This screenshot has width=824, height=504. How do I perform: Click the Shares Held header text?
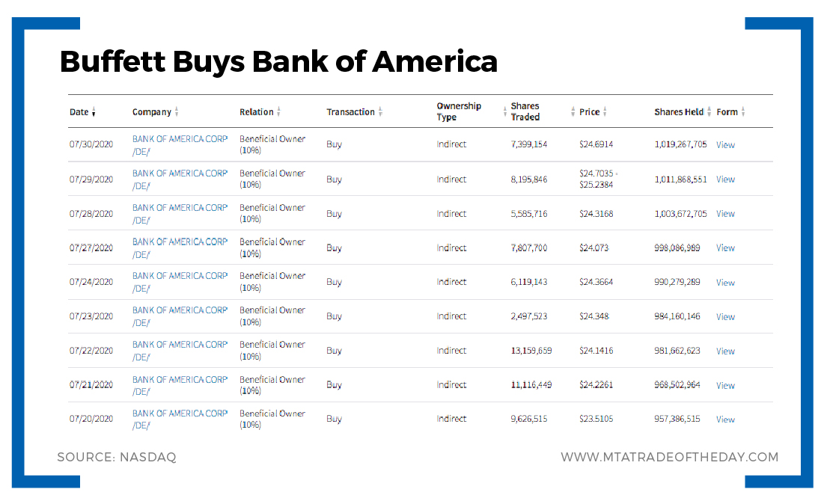click(x=679, y=112)
